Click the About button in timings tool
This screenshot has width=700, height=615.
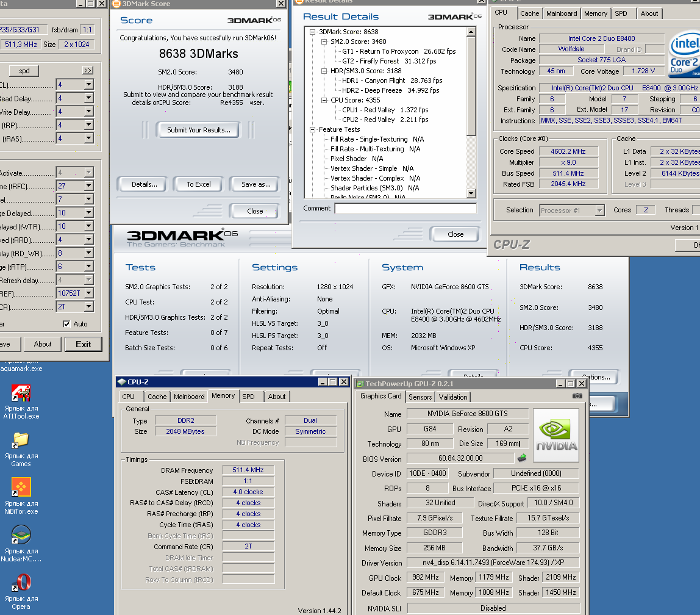point(43,344)
